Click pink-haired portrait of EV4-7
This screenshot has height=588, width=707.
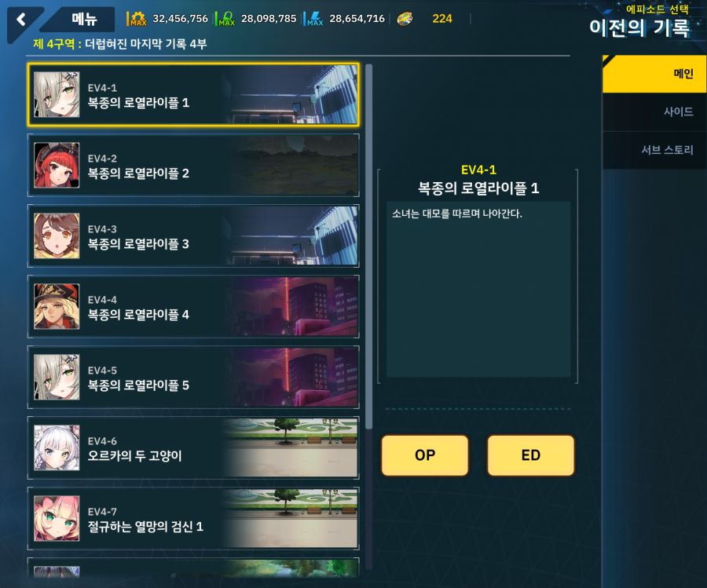(57, 519)
